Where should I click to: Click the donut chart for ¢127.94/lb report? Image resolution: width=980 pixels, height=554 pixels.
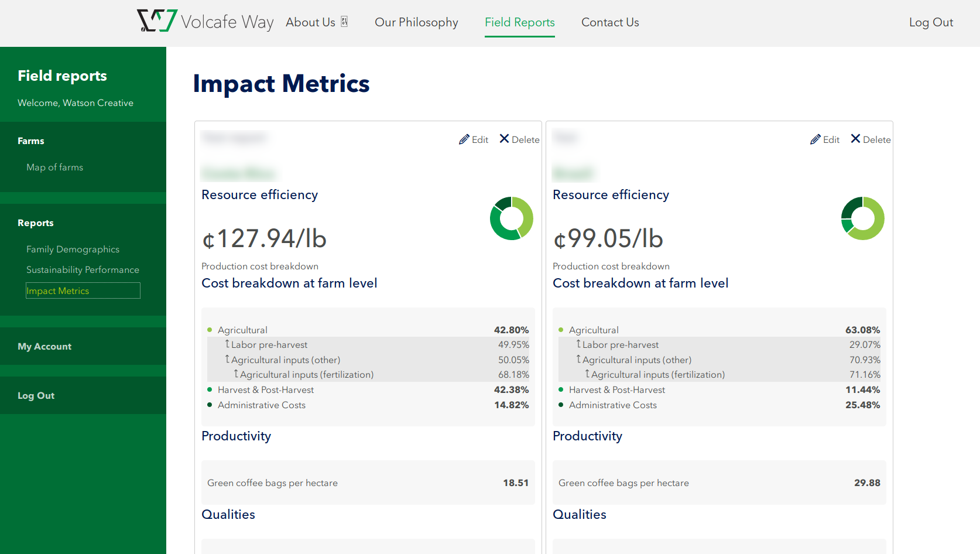(x=512, y=218)
